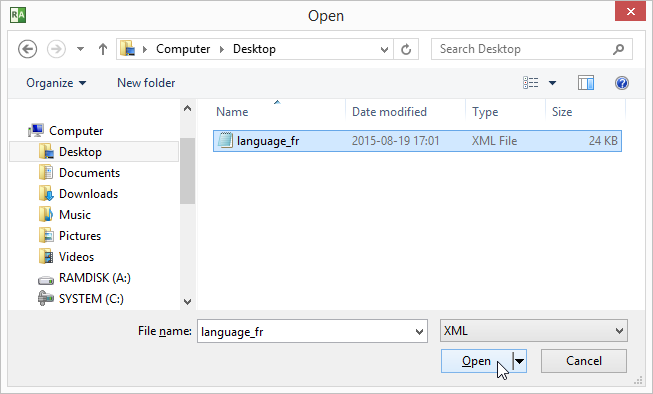The height and width of the screenshot is (394, 653).
Task: Open Help with the question mark icon
Action: 622,83
